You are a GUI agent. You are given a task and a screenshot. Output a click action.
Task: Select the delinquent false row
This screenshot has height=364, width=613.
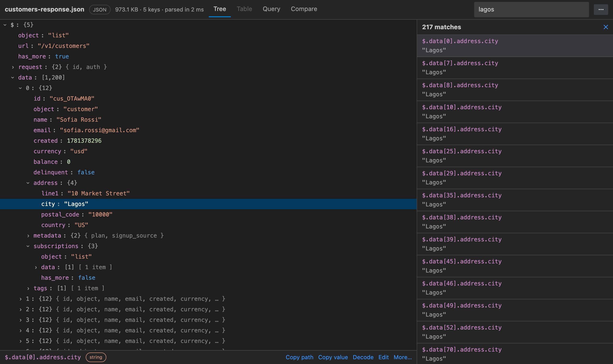tap(208, 172)
